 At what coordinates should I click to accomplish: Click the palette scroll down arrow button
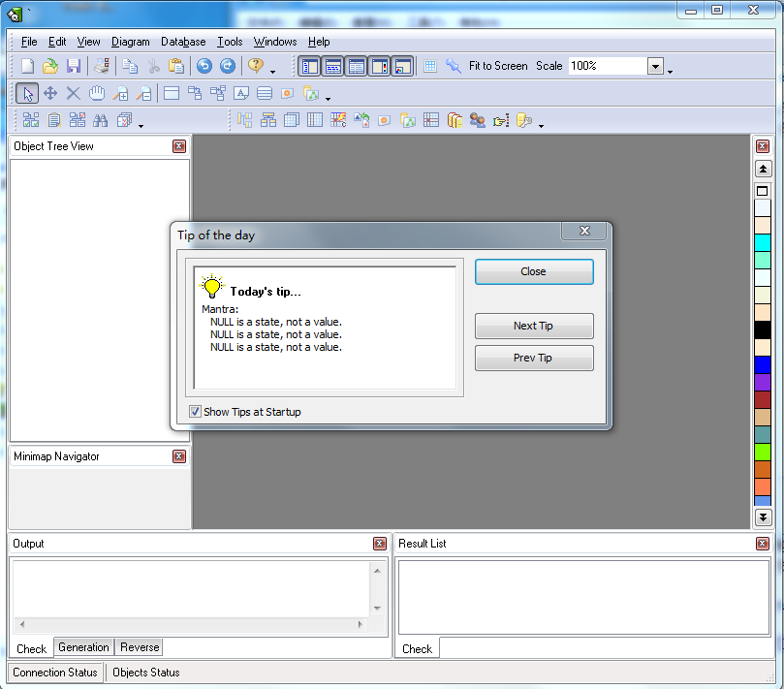point(763,517)
